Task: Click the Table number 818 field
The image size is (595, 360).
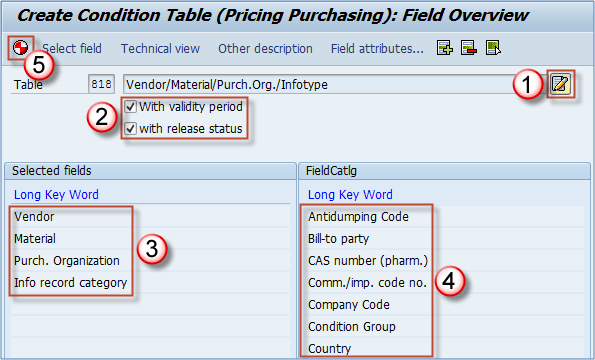Action: point(101,84)
